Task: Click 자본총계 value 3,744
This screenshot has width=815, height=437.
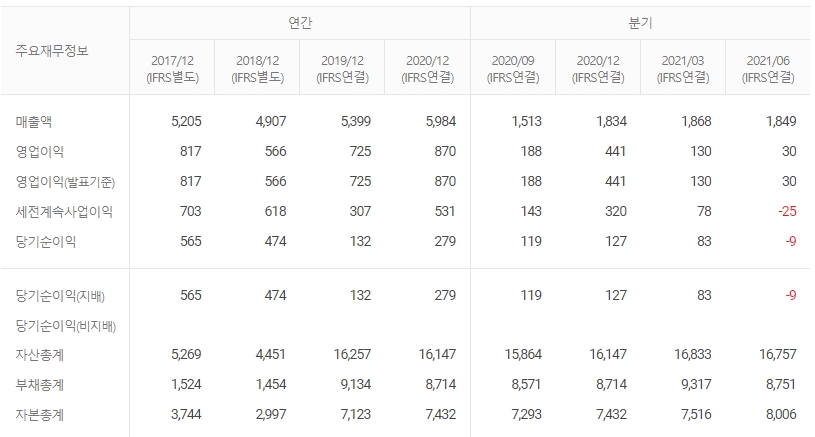Action: coord(186,415)
